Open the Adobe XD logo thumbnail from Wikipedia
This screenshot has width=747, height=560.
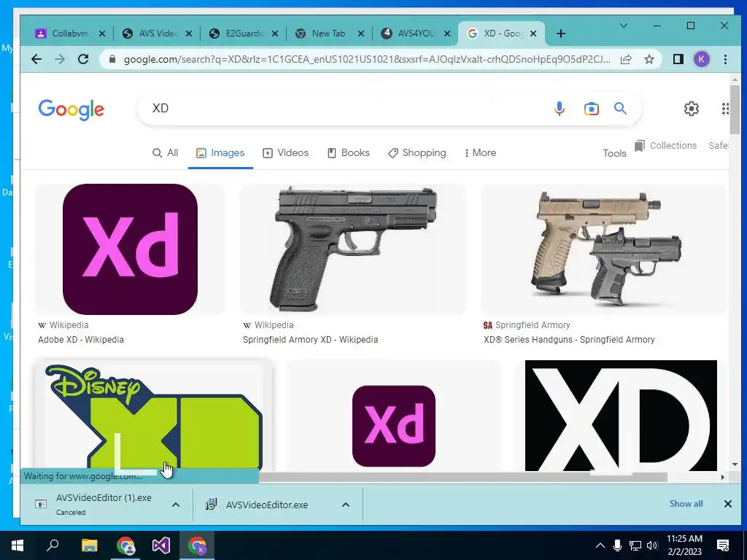coord(130,249)
